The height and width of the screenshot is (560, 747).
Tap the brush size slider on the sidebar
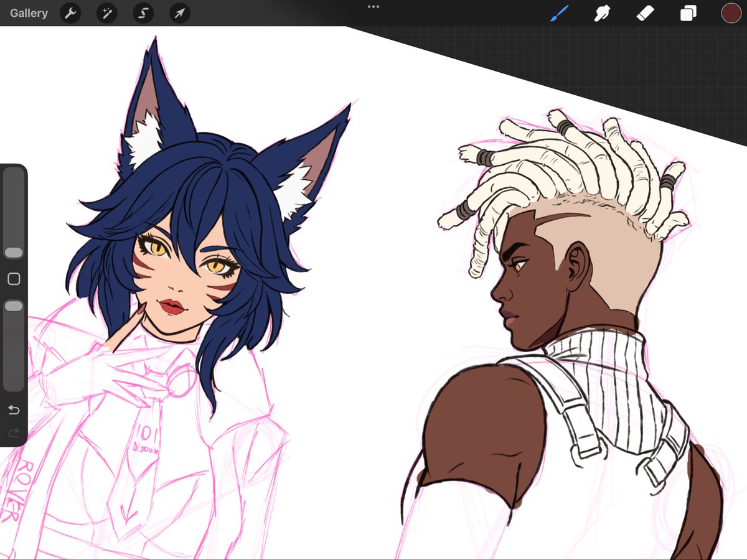click(x=13, y=251)
